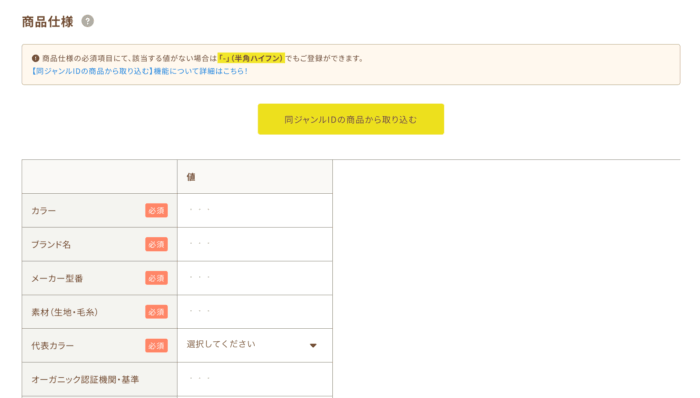This screenshot has width=700, height=398.
Task: Click the 必須 badge in メーカー型番 row
Action: [x=156, y=278]
